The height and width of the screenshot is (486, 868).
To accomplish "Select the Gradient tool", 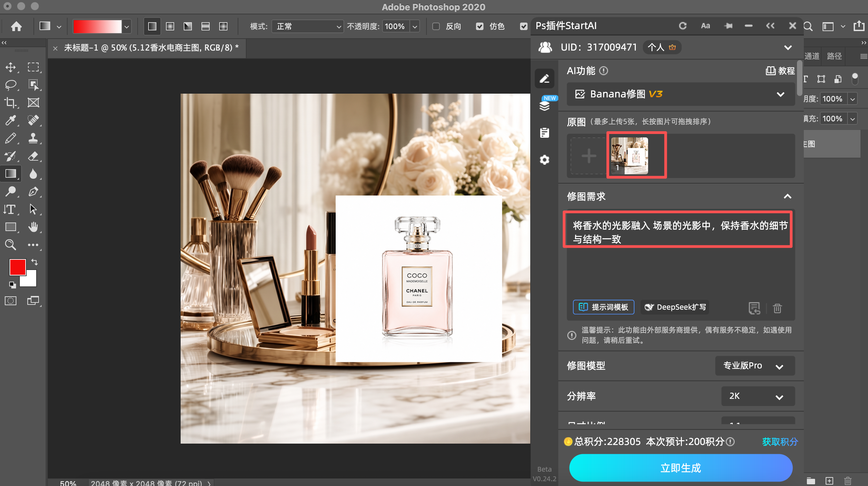I will (11, 174).
